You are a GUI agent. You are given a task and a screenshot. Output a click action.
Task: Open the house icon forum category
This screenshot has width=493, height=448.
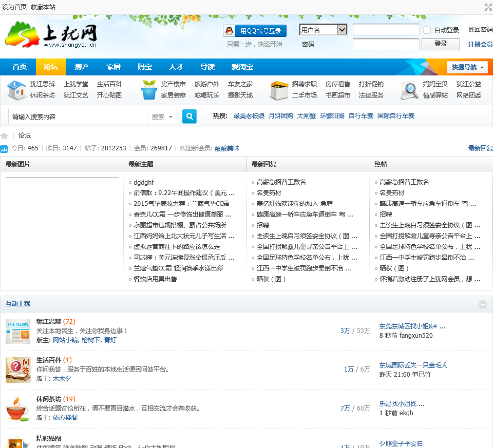tap(16, 90)
